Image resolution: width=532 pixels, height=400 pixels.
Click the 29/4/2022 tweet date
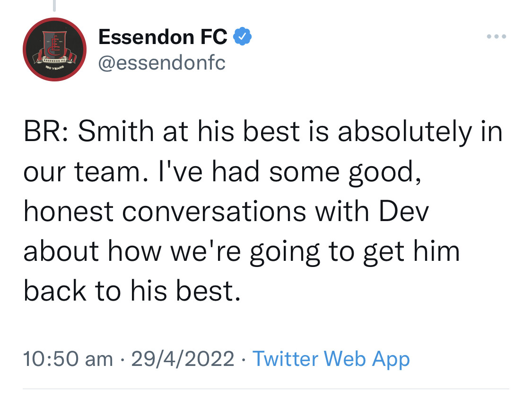[x=183, y=359]
